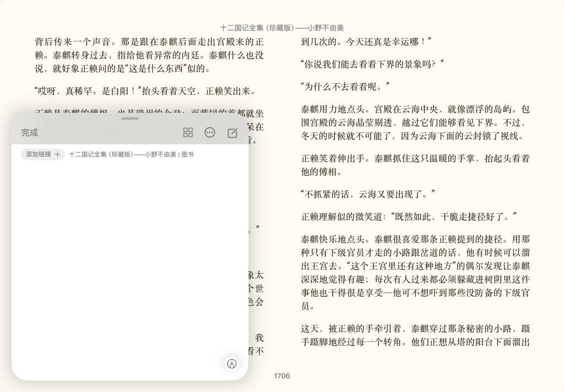Viewport: 564px width, 392px height.
Task: Click line “哎呀，真稀罕。是白阳！”
Action: (x=145, y=91)
